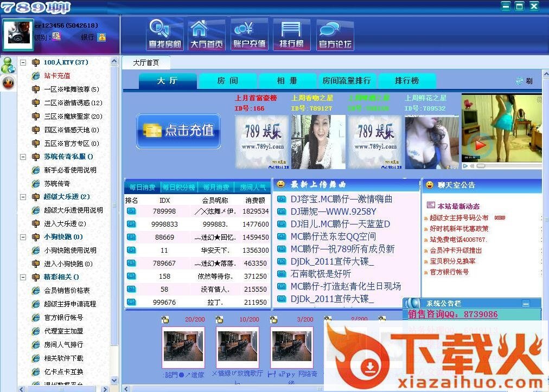This screenshot has width=549, height=392.
Task: Click the smiley icon beside 聊天室公告
Action: [x=429, y=185]
